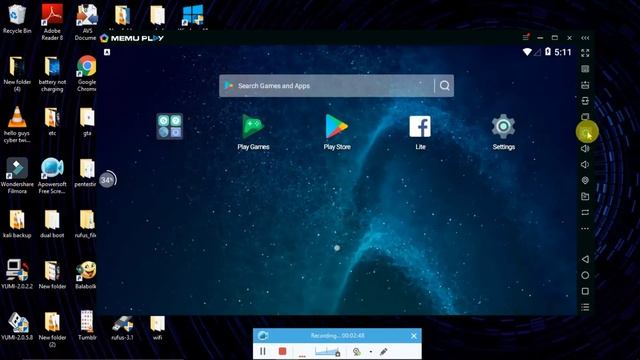Click the MEmu Play logo
The width and height of the screenshot is (640, 360).
coord(132,38)
